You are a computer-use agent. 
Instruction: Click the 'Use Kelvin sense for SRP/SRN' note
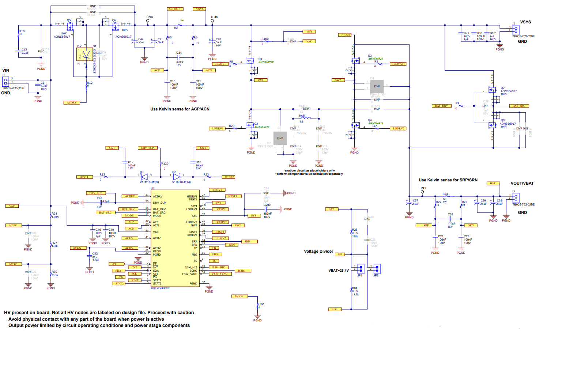point(448,180)
